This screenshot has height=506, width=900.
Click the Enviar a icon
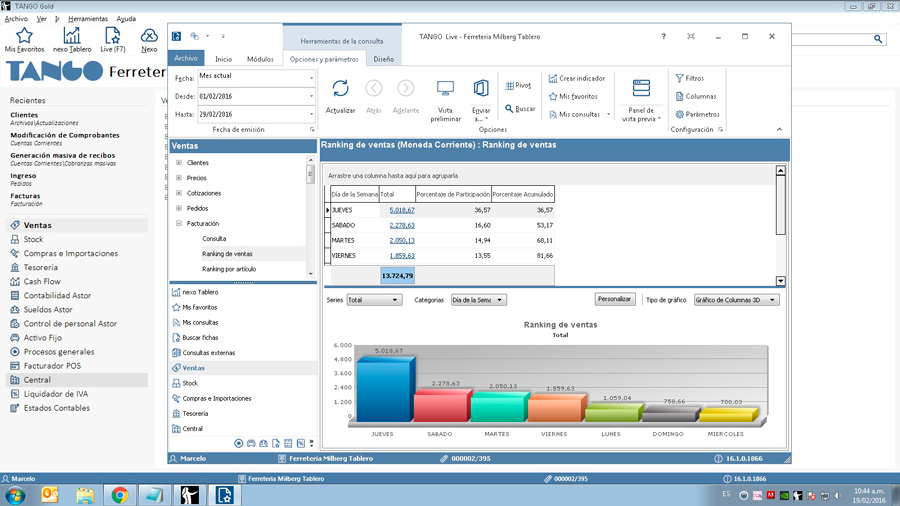point(481,88)
